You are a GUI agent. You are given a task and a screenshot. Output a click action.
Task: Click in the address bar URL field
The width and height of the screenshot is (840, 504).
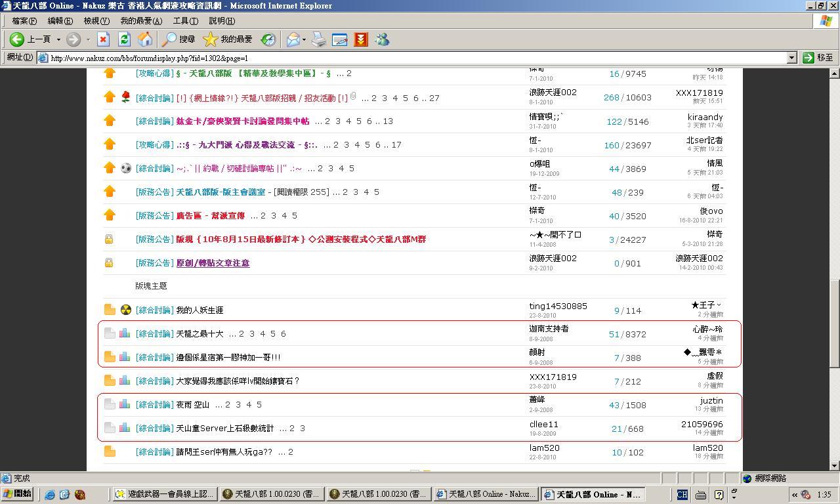pyautogui.click(x=413, y=58)
